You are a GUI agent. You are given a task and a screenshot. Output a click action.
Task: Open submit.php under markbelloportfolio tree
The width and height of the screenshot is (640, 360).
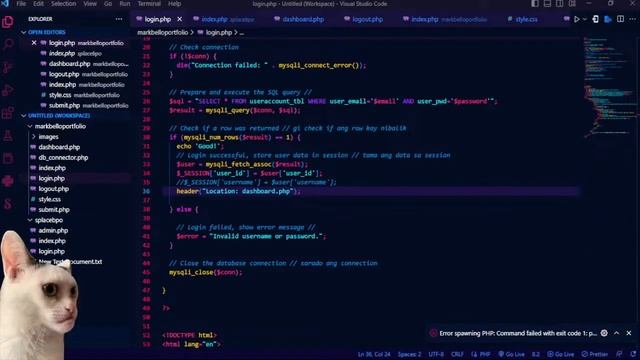(54, 210)
